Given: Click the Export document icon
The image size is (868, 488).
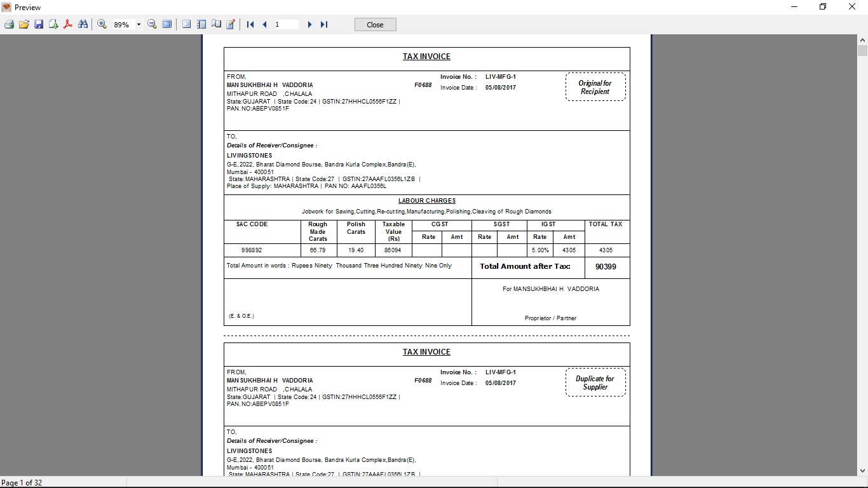Looking at the screenshot, I should [x=53, y=25].
